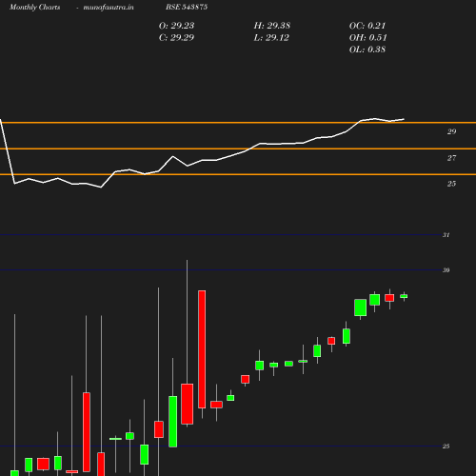The image size is (476, 476).
Task: Click the final red candle near 29
Action: (x=389, y=298)
